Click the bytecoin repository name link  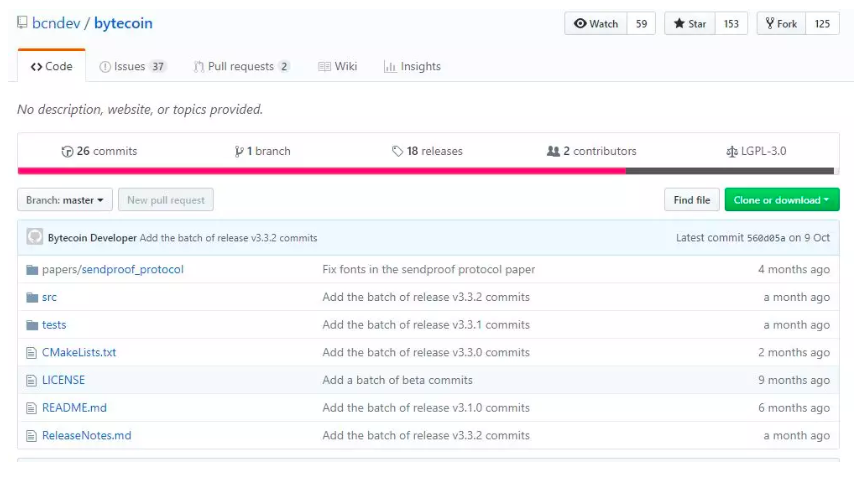123,23
